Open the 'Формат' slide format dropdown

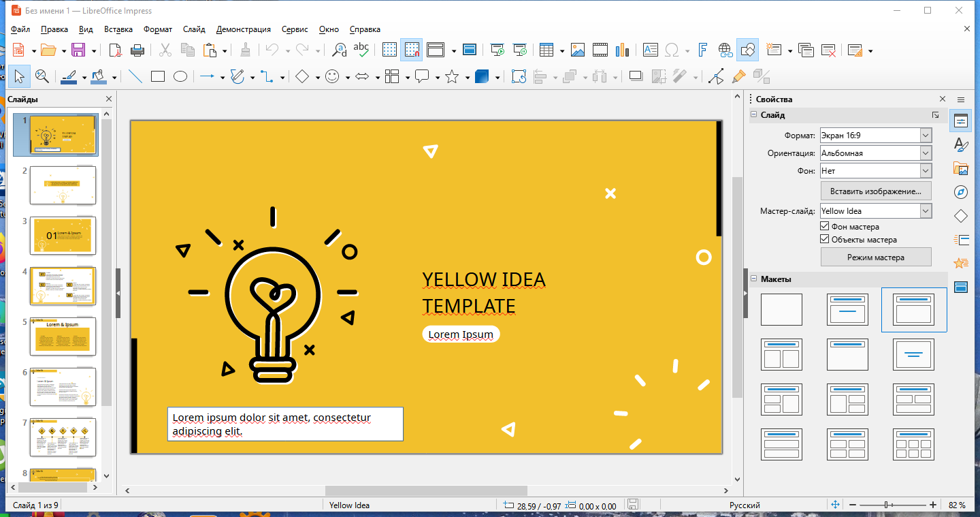point(875,136)
